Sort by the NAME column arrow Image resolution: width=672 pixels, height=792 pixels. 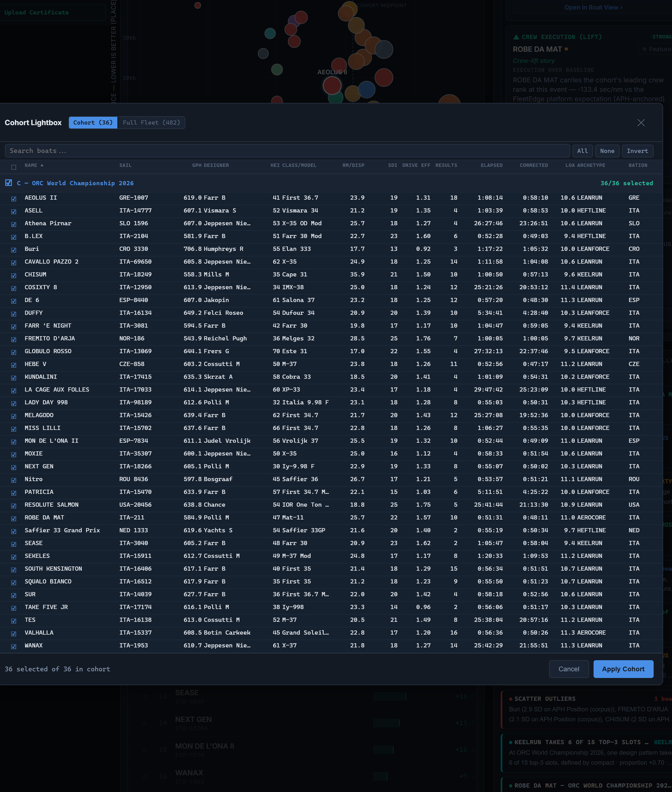(x=42, y=165)
